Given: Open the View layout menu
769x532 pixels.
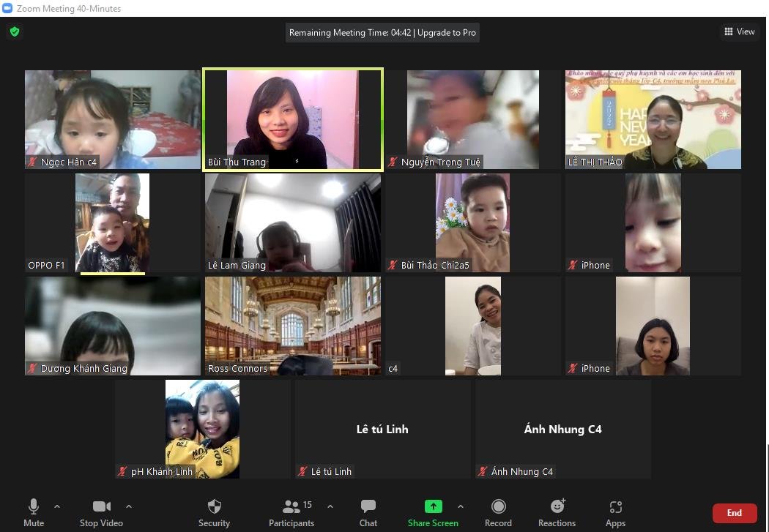Looking at the screenshot, I should (739, 31).
